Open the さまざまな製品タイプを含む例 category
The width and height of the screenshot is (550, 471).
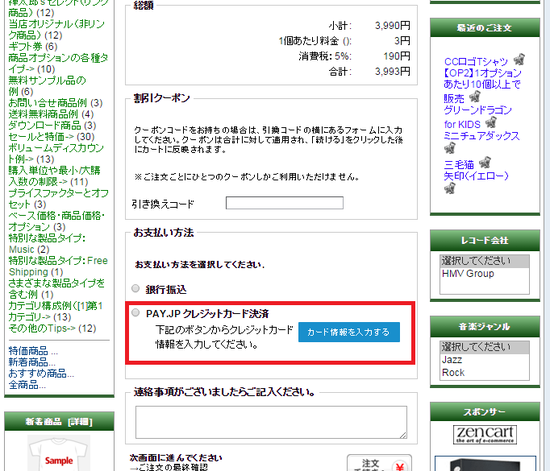(56, 289)
